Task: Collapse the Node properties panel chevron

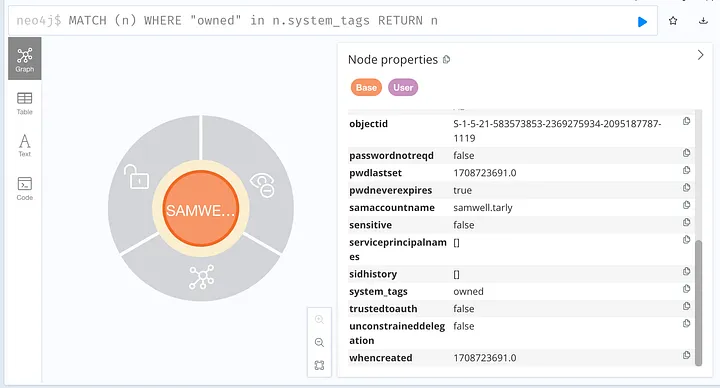Action: click(x=700, y=55)
